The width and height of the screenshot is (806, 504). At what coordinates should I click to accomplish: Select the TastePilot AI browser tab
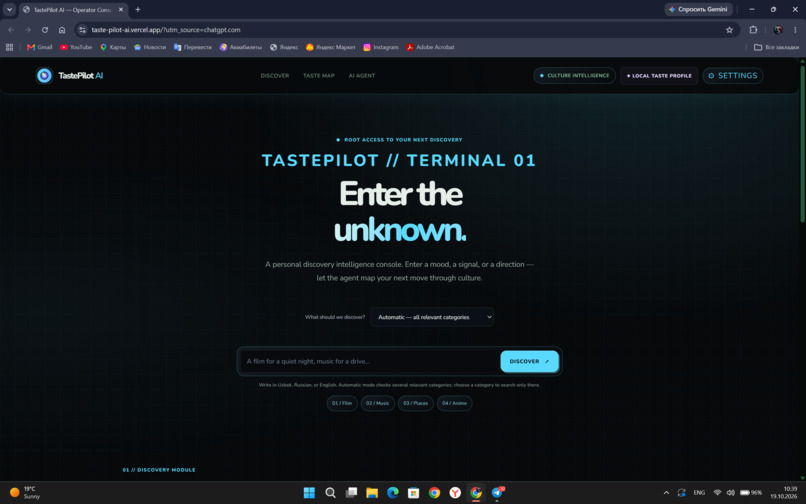click(x=73, y=9)
